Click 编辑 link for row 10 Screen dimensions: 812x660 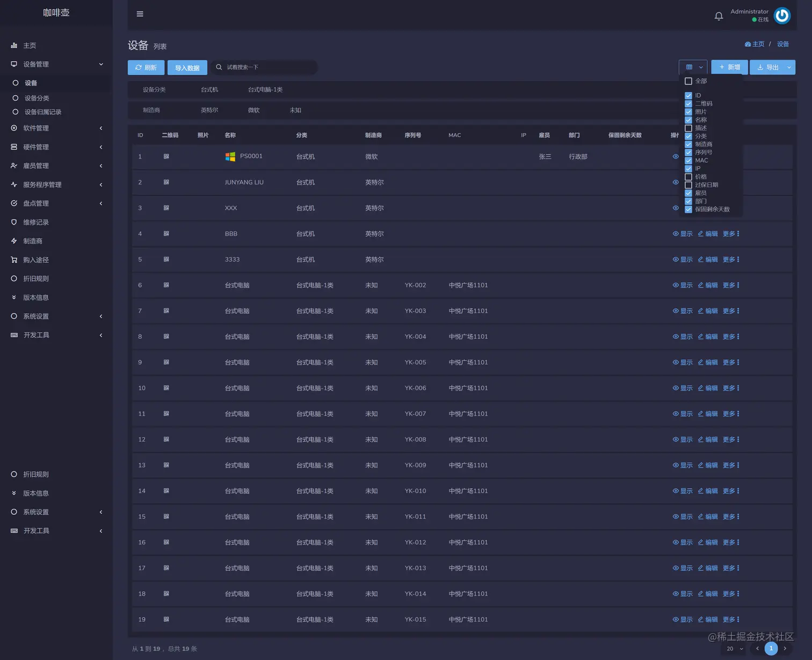(x=708, y=388)
